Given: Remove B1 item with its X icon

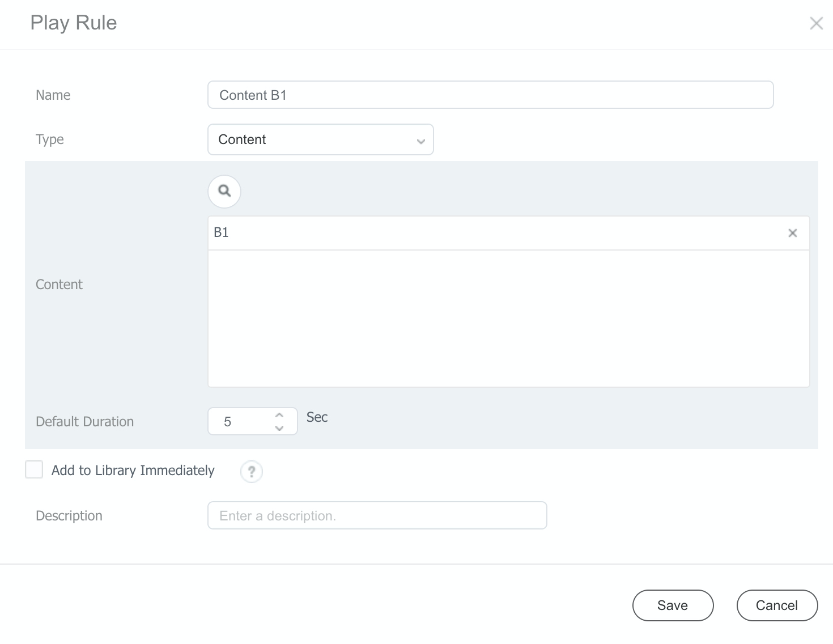Looking at the screenshot, I should 793,233.
